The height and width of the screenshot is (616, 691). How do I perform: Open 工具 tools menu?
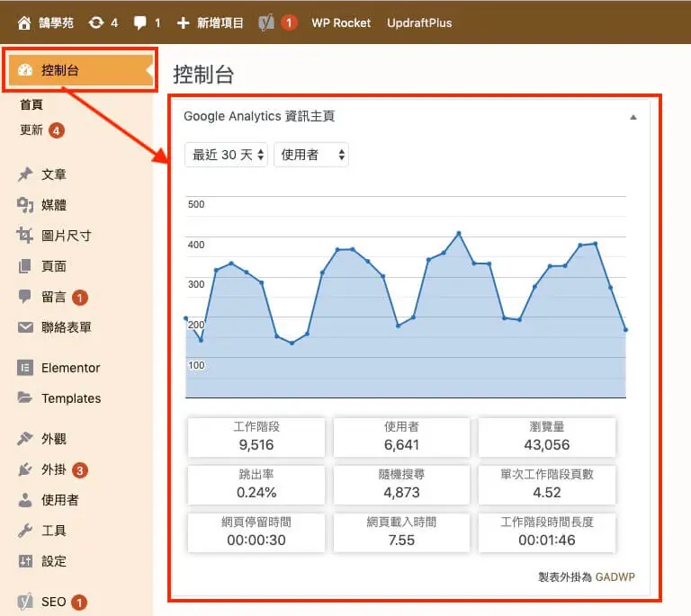pos(54,531)
